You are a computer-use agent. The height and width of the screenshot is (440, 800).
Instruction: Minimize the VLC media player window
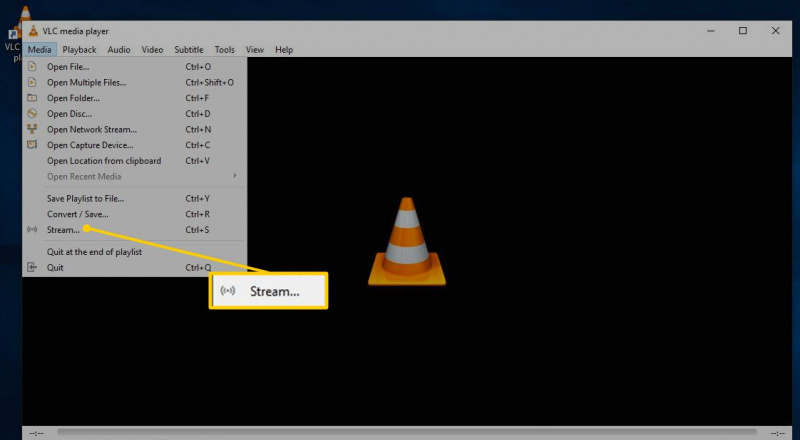tap(711, 31)
